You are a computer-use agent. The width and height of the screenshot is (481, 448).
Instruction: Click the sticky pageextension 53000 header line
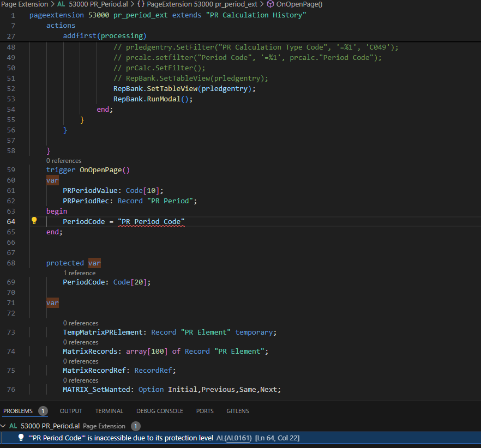click(x=168, y=15)
